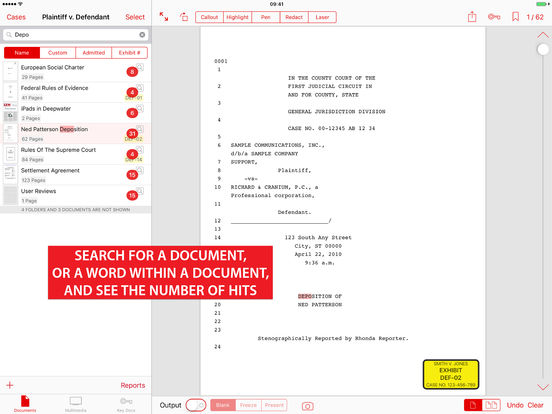
Task: Select the Redact tool
Action: [x=294, y=17]
